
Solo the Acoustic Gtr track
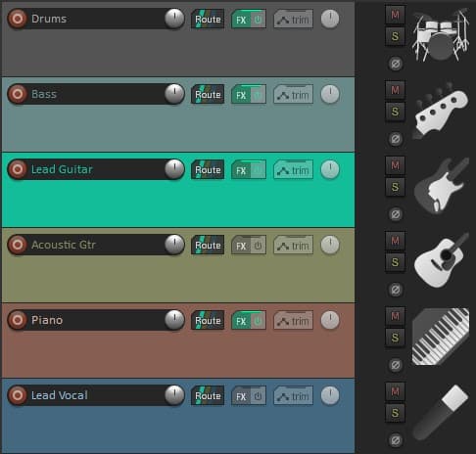tap(395, 262)
